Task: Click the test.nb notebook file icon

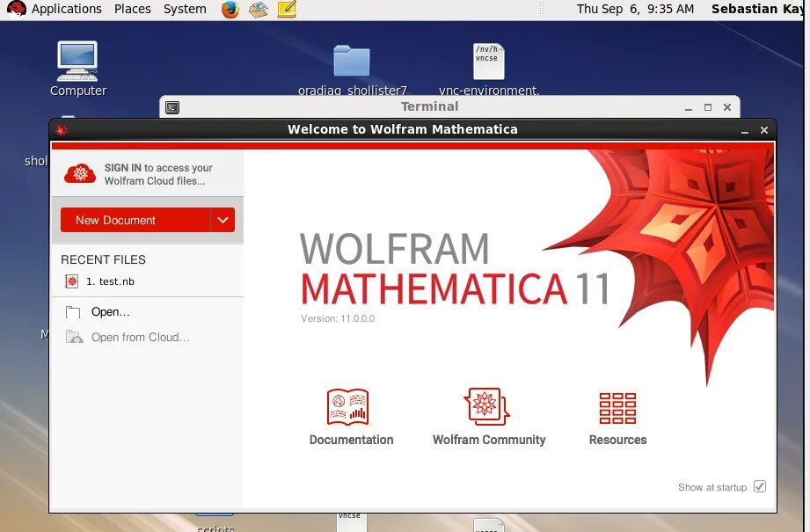Action: point(72,281)
